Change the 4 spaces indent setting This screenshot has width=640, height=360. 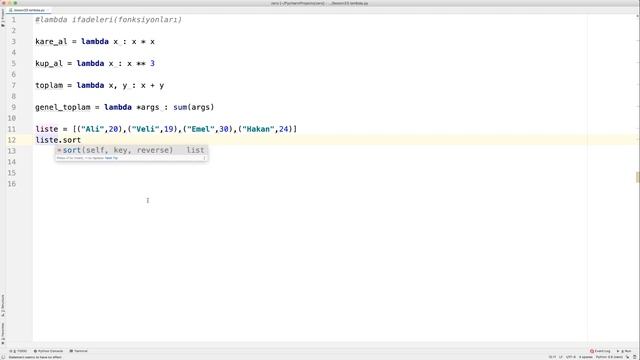[586, 357]
